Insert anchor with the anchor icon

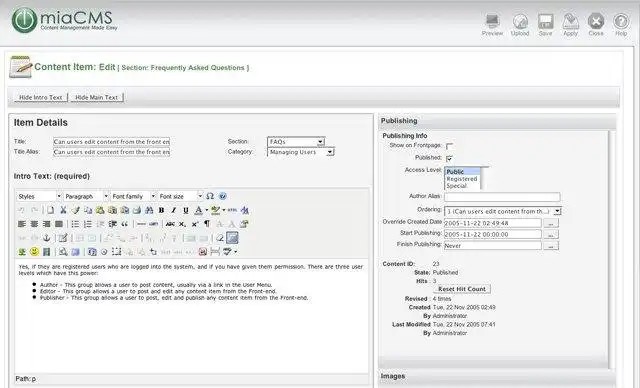[x=47, y=238]
